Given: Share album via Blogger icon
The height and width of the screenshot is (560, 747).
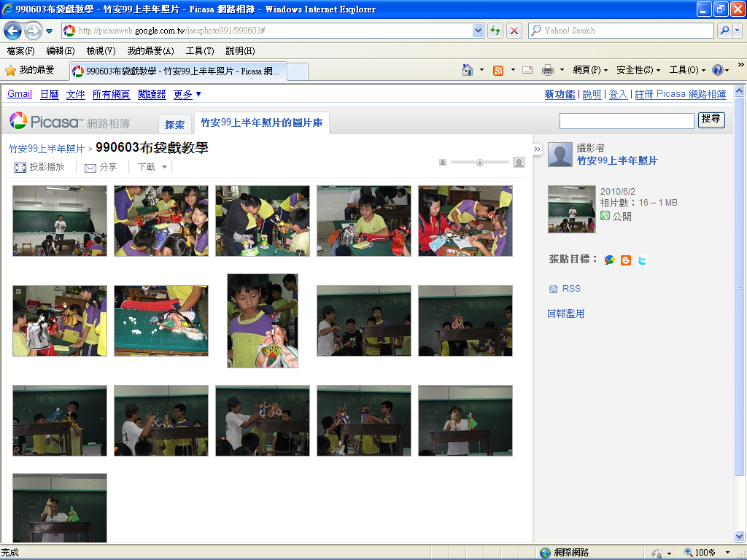Looking at the screenshot, I should tap(625, 260).
